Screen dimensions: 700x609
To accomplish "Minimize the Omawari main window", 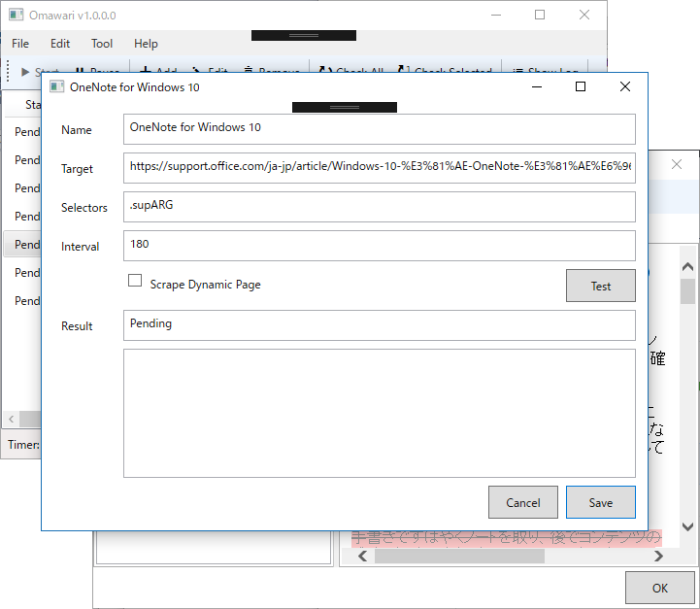I will pyautogui.click(x=496, y=15).
